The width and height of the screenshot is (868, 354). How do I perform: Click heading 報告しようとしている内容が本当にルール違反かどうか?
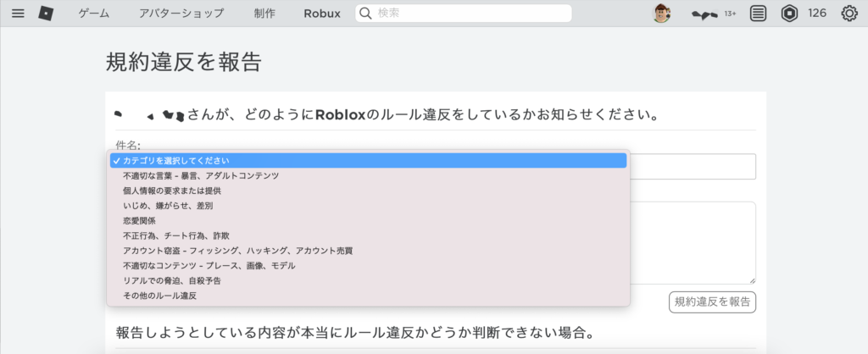[355, 333]
